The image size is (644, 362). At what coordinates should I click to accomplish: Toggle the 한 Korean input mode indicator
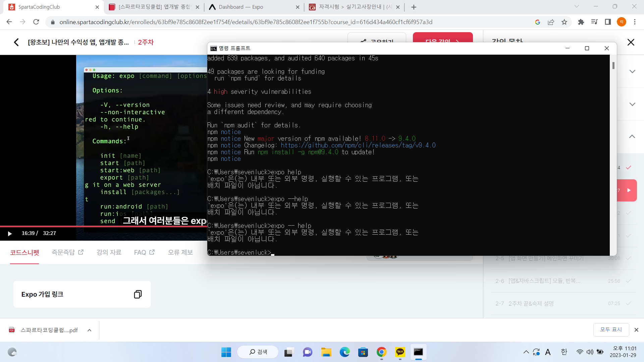tap(564, 352)
